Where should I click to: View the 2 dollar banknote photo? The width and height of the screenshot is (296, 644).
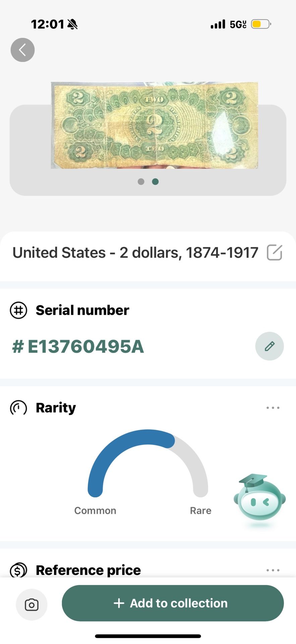click(155, 125)
